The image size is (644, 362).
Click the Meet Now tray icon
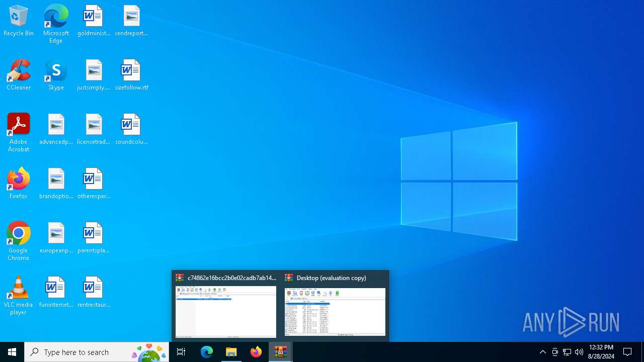(x=555, y=352)
